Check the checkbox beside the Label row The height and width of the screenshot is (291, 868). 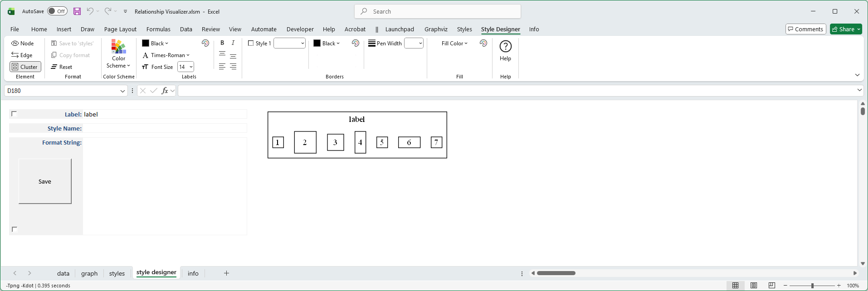point(14,114)
